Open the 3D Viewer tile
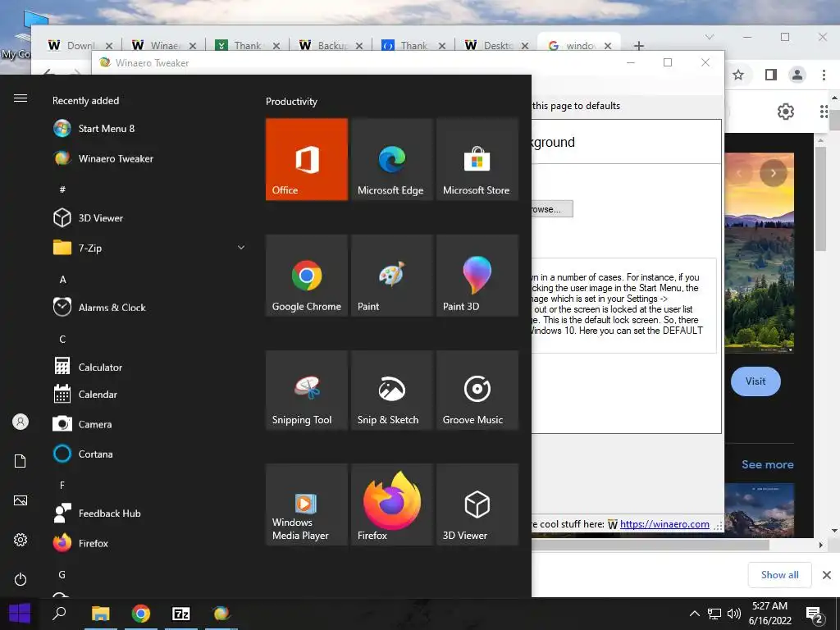The height and width of the screenshot is (630, 840). tap(477, 504)
